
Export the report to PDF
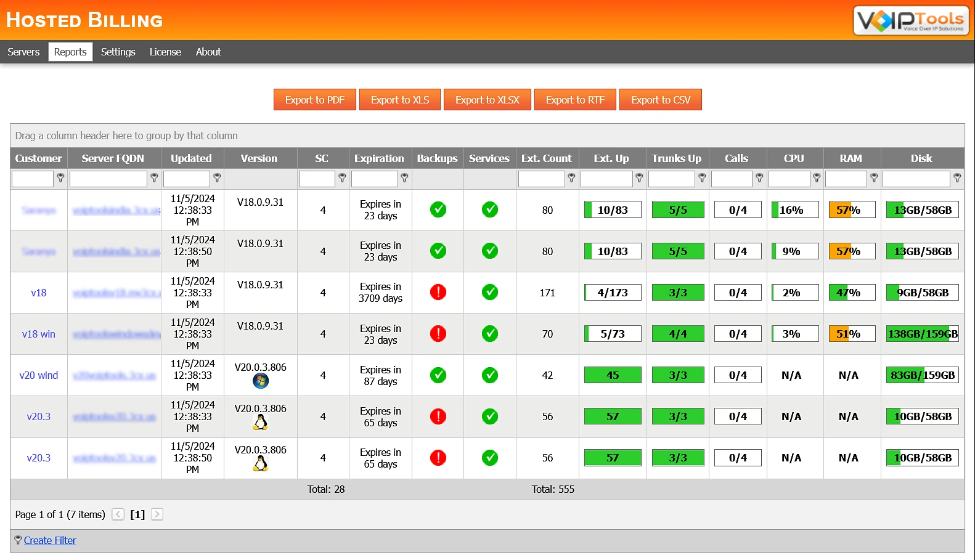315,100
